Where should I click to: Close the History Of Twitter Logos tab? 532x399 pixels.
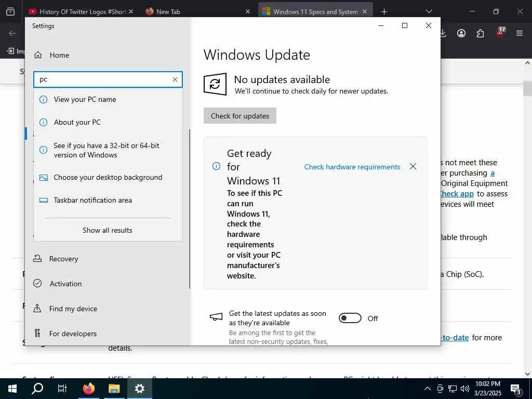(x=131, y=11)
